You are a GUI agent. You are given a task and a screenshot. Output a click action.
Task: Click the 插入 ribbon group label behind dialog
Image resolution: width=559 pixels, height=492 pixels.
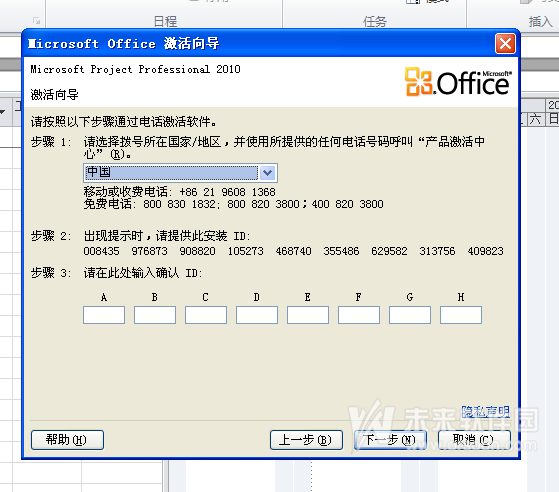540,21
